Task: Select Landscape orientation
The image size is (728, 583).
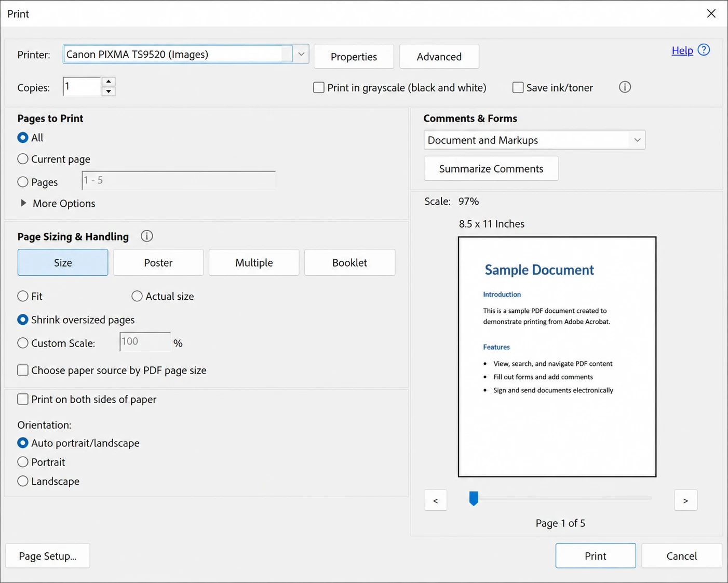Action: [22, 481]
